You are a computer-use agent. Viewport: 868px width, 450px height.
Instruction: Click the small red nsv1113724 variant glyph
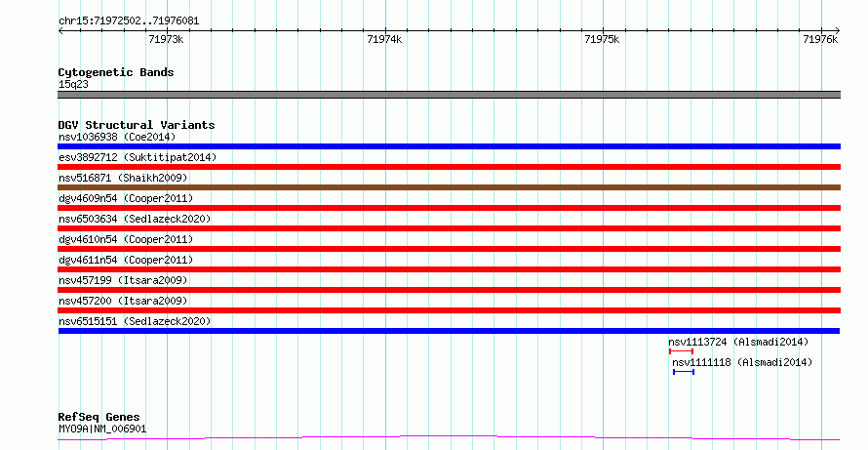(x=681, y=351)
